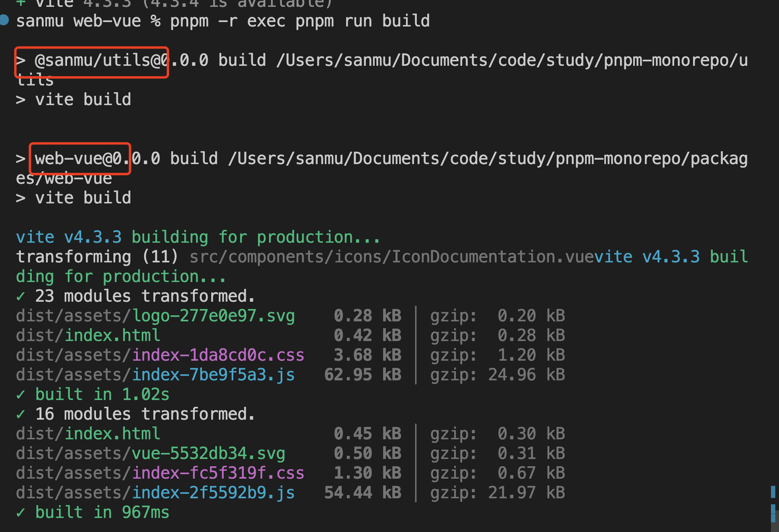The height and width of the screenshot is (532, 779).
Task: Open the index-7be9f5a3.js file link
Action: (x=213, y=375)
